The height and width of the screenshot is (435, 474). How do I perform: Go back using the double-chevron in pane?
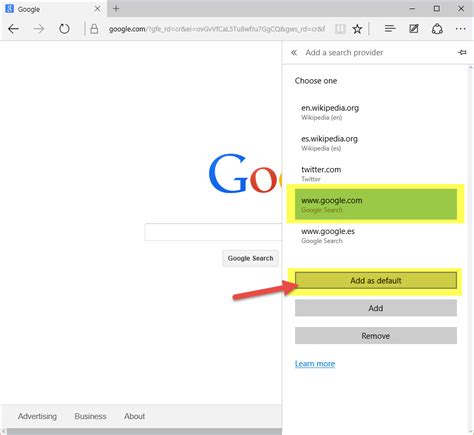point(294,52)
